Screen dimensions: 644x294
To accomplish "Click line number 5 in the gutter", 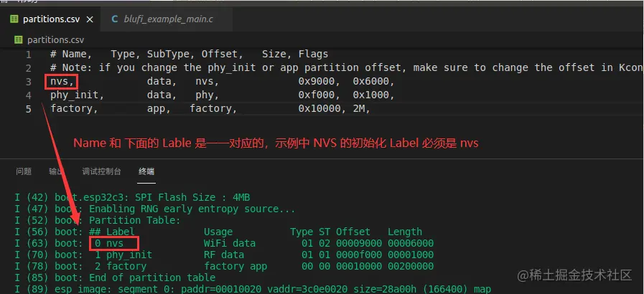I will (28, 109).
